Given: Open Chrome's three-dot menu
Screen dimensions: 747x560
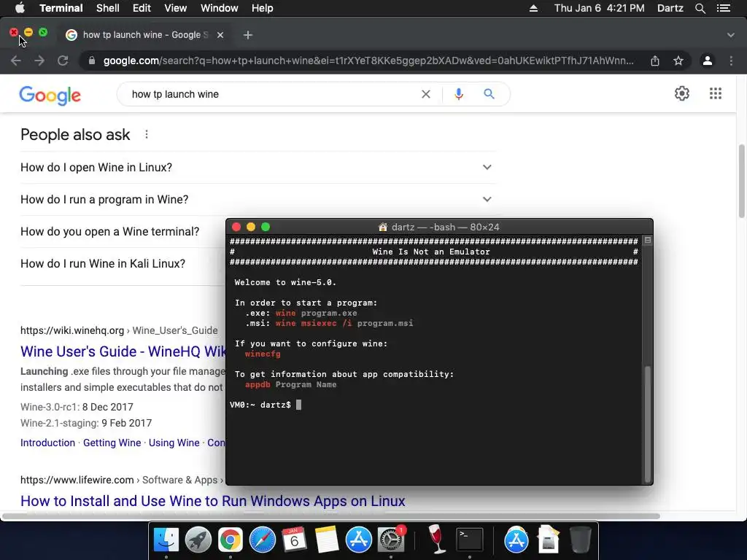Looking at the screenshot, I should (731, 61).
